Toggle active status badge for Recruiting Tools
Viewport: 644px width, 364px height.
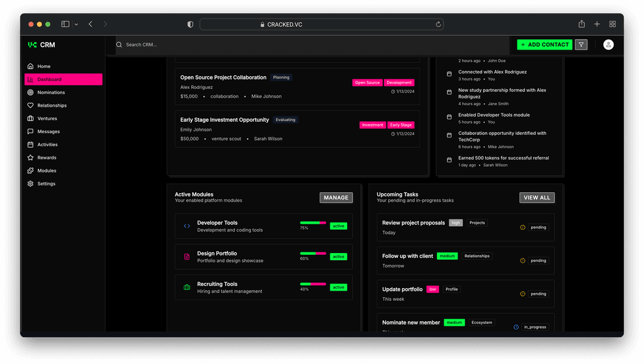tap(339, 288)
